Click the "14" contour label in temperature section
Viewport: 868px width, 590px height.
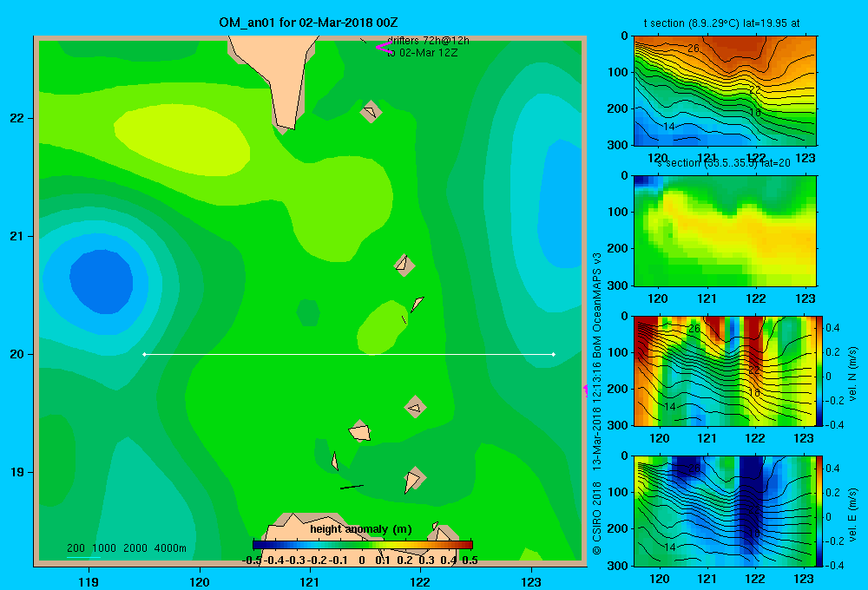668,126
